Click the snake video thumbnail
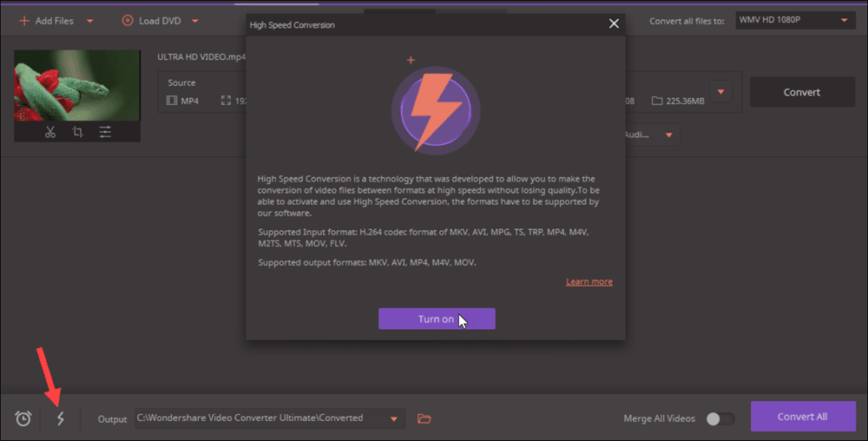Viewport: 868px width, 441px height. coord(77,85)
